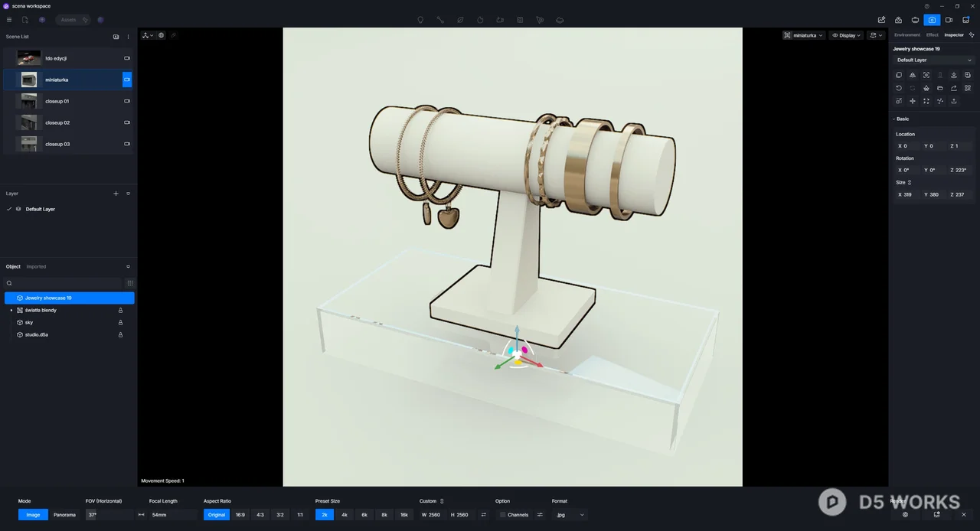This screenshot has height=531, width=980.
Task: Toggle the object list grid view icon
Action: coord(130,283)
